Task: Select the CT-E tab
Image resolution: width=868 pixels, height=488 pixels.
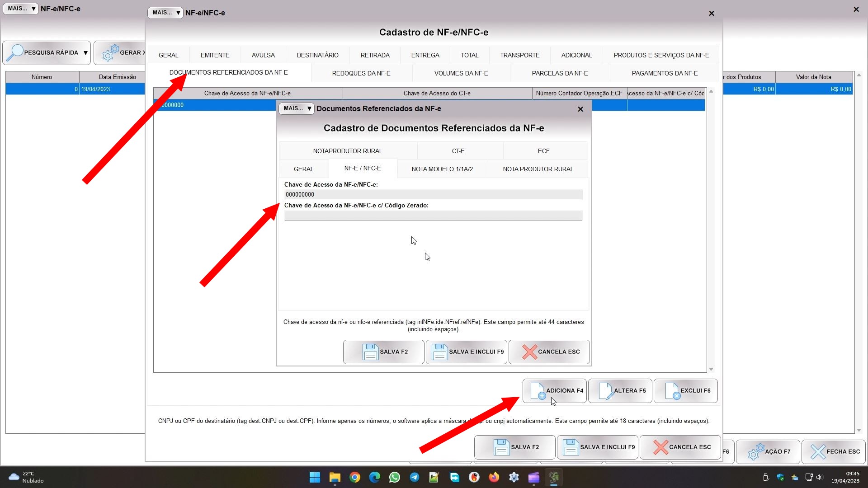Action: (x=458, y=151)
